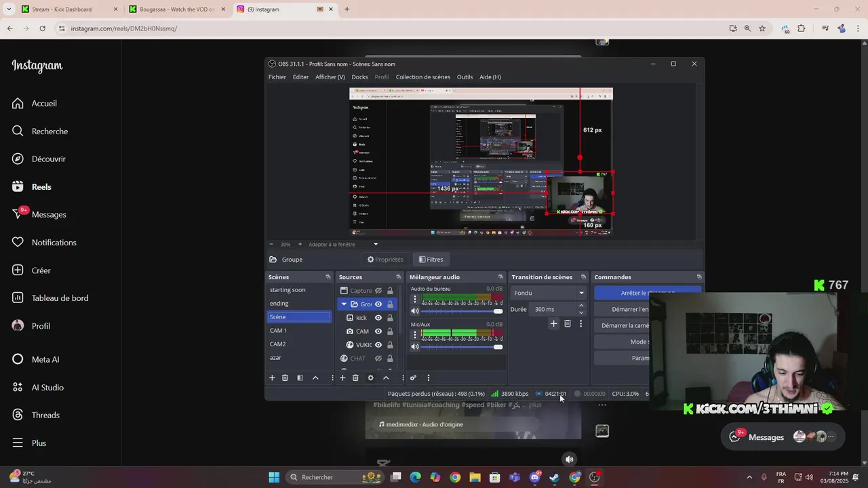Open the Outils menu
868x488 pixels.
coord(465,77)
